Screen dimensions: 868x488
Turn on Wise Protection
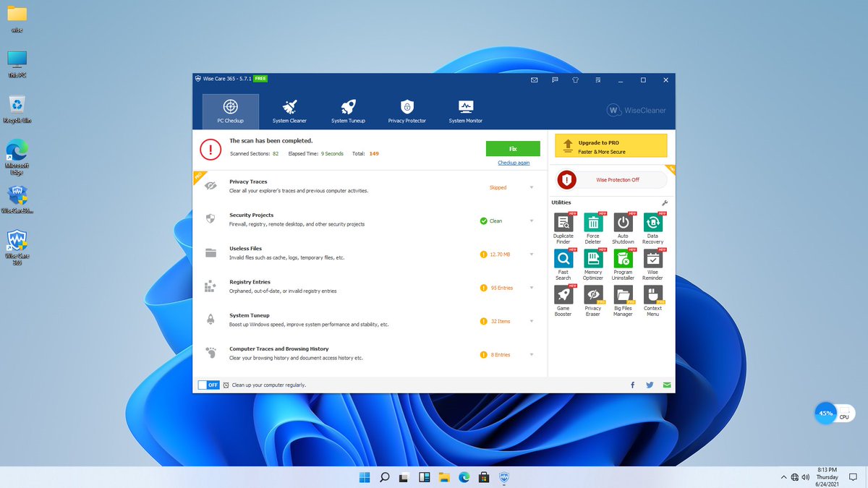pyautogui.click(x=612, y=179)
